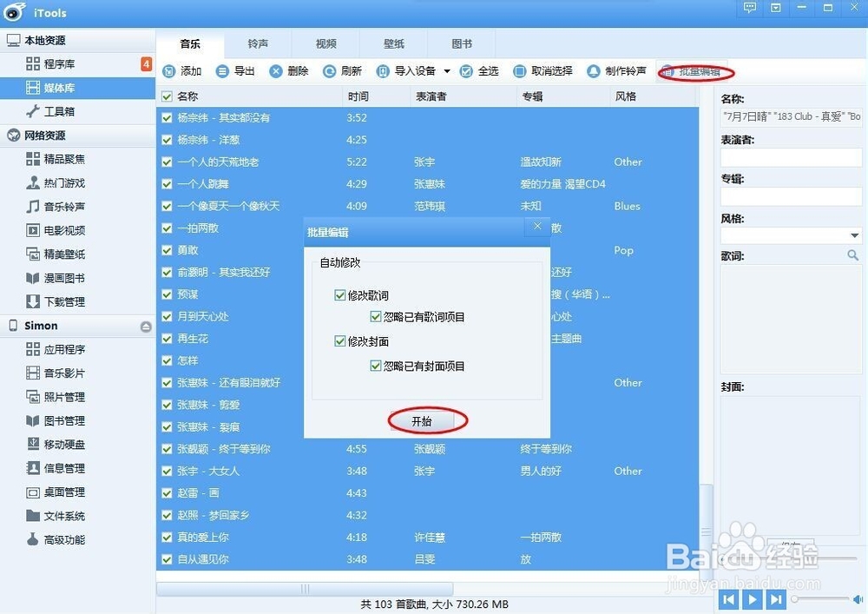Collapse the Simon device section
The width and height of the screenshot is (868, 614).
(x=146, y=327)
